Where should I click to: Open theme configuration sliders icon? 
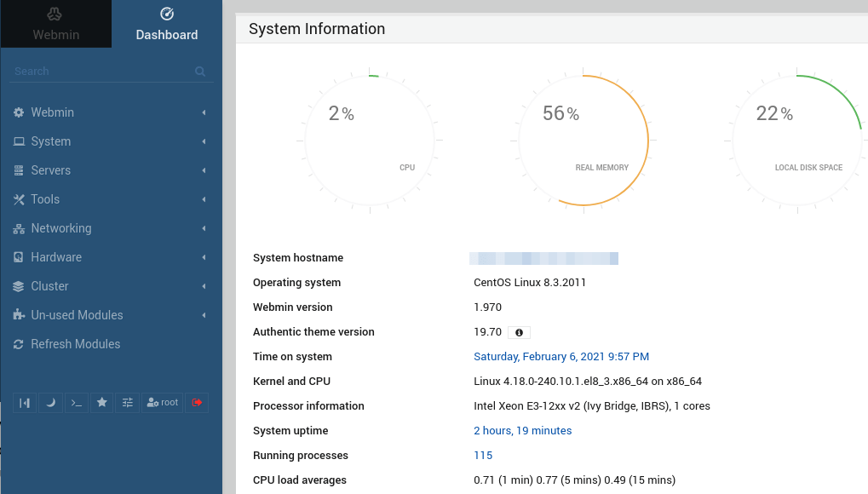128,403
